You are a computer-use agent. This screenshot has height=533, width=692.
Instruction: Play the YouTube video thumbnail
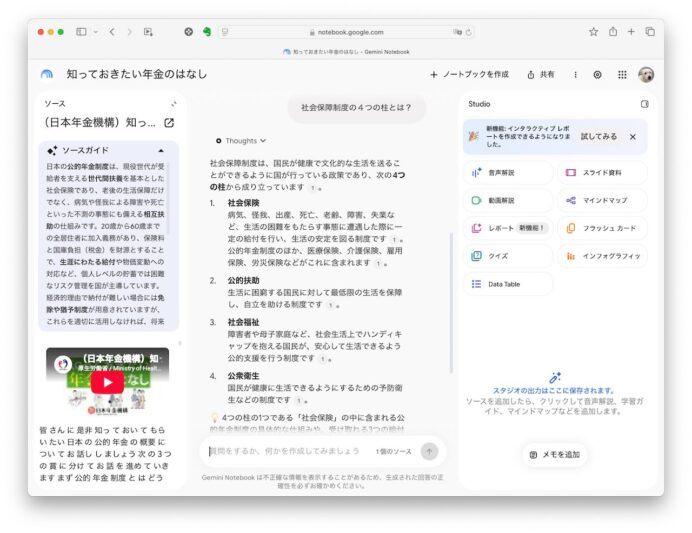click(x=107, y=382)
